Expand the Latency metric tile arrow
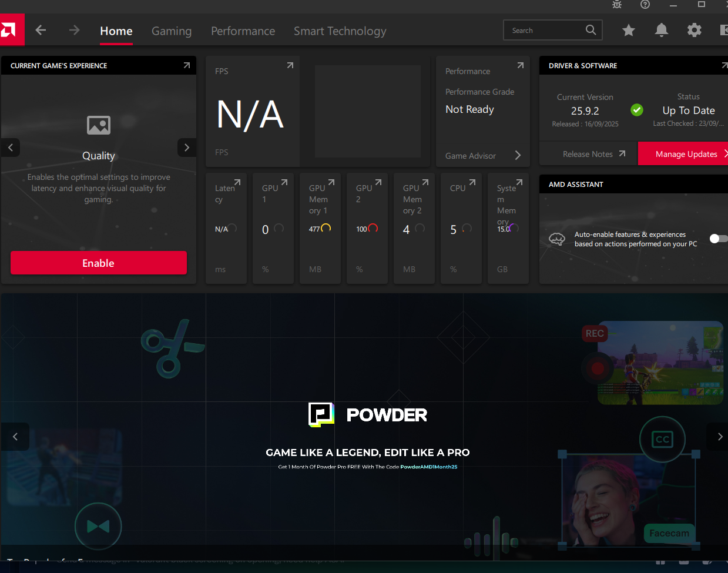 (x=237, y=182)
